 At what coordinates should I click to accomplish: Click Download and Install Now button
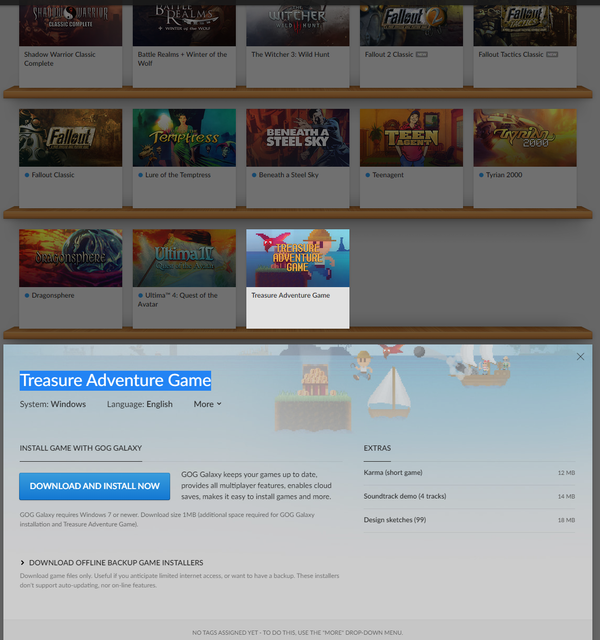pos(95,486)
